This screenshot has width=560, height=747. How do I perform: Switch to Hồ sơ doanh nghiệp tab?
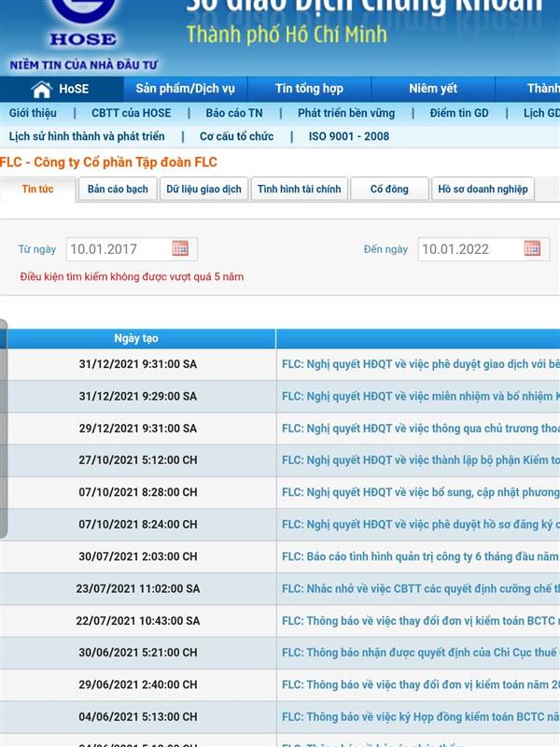click(483, 190)
